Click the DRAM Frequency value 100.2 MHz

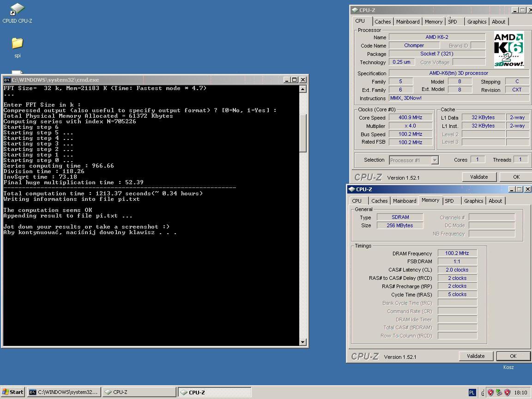(457, 253)
